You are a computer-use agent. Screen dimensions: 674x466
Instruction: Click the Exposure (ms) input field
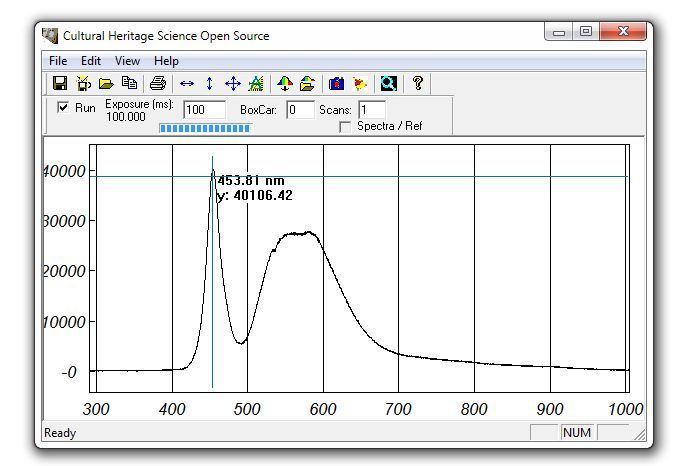click(x=204, y=110)
